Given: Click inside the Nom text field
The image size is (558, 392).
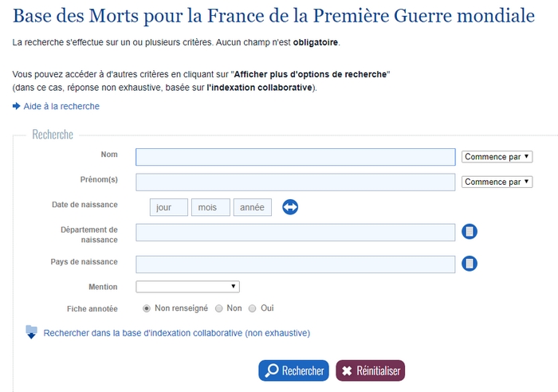Looking at the screenshot, I should 296,157.
